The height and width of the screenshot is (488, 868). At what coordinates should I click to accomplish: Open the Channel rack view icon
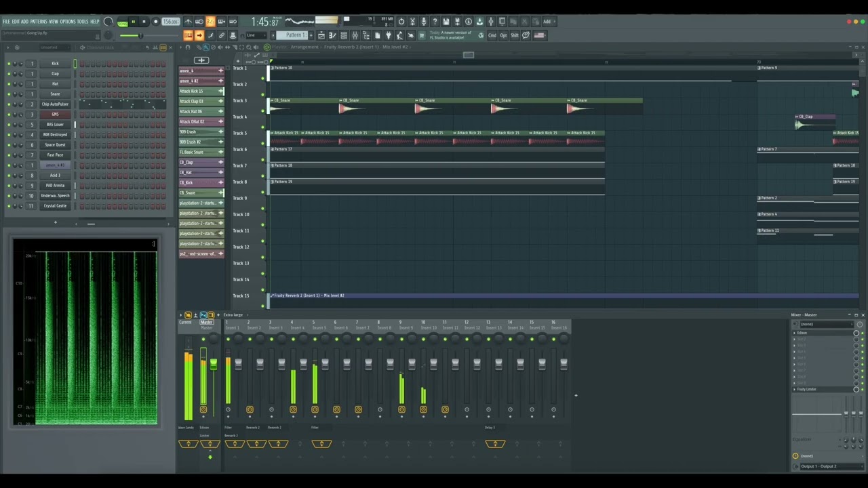[344, 35]
